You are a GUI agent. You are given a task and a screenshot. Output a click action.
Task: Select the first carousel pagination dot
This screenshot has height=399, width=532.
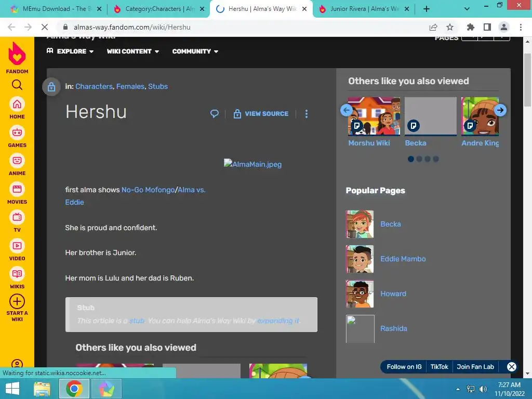411,159
